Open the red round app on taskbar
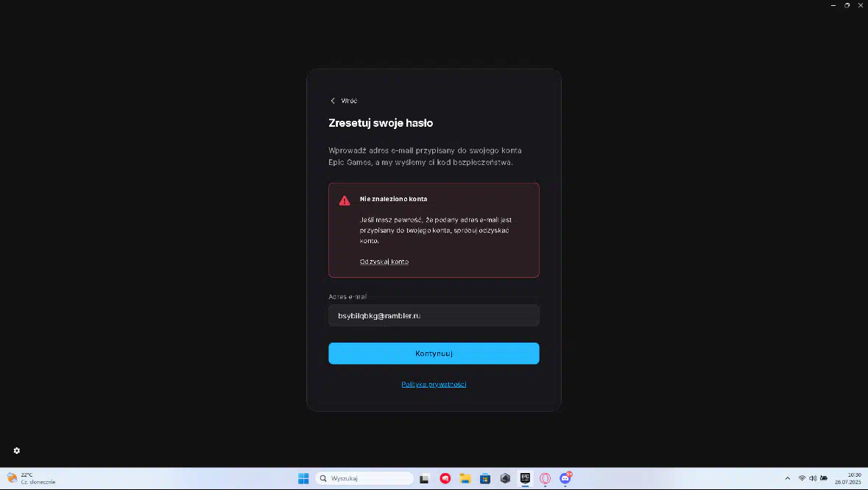The image size is (868, 490). [445, 478]
